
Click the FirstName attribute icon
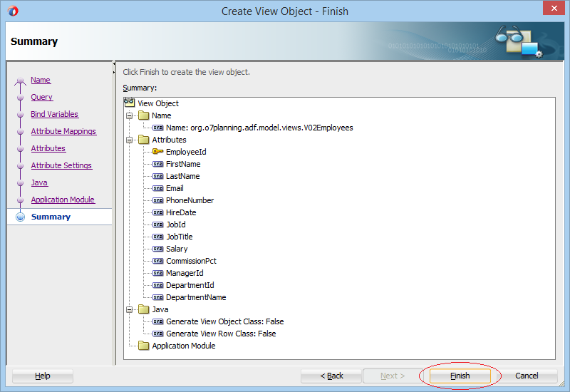pyautogui.click(x=157, y=164)
